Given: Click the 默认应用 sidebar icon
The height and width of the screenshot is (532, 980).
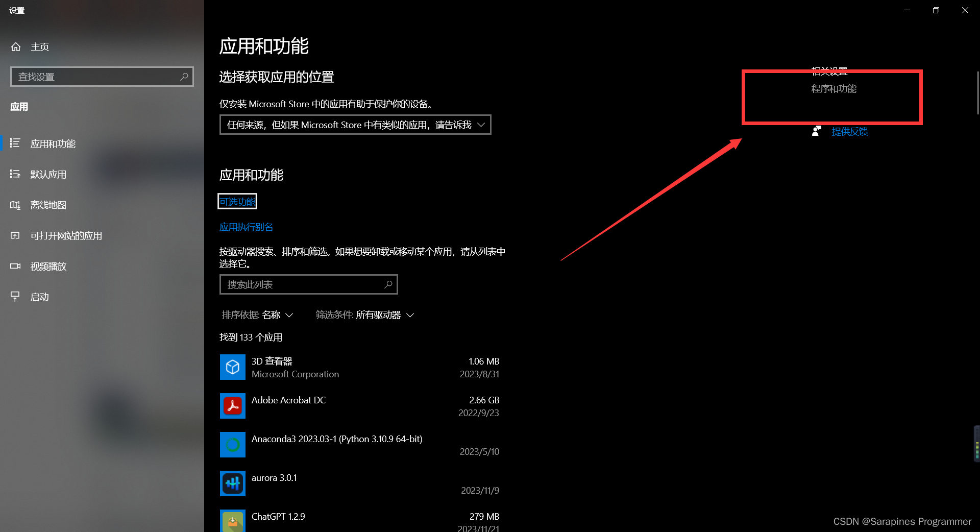Looking at the screenshot, I should [15, 174].
